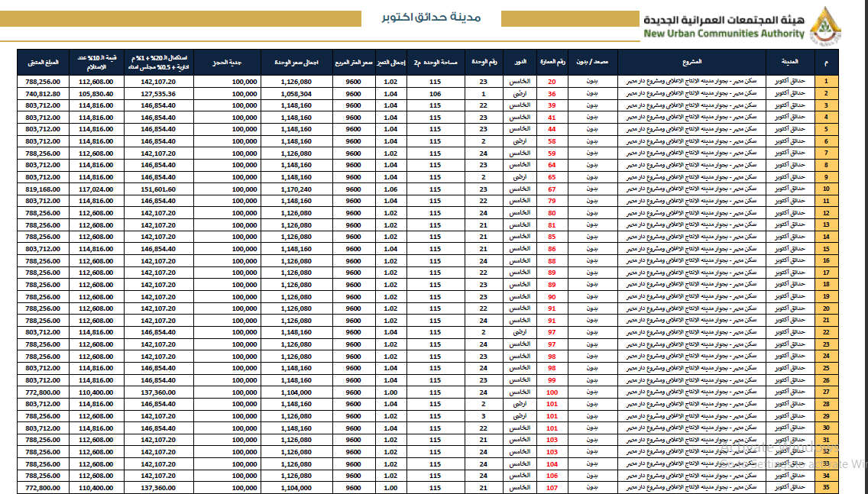The height and width of the screenshot is (494, 868).
Task: Click red building number 59 in row 7
Action: 552,153
